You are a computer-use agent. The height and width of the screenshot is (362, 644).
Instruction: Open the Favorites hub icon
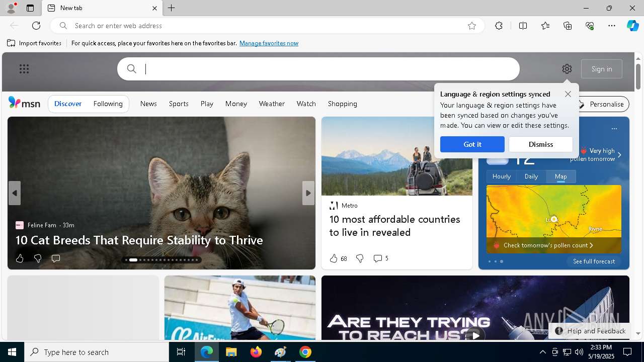tap(545, 26)
